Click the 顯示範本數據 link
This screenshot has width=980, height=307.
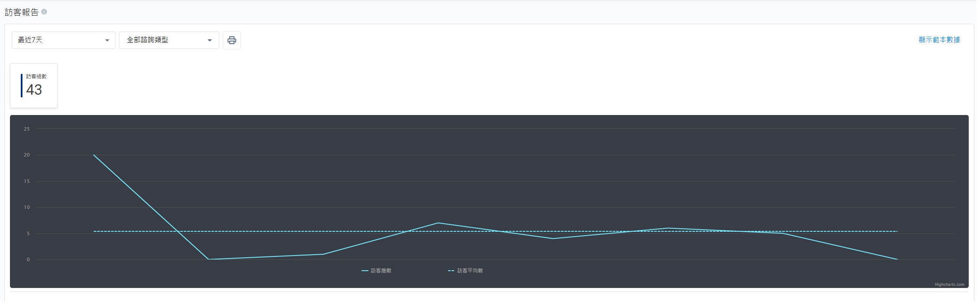pyautogui.click(x=939, y=40)
